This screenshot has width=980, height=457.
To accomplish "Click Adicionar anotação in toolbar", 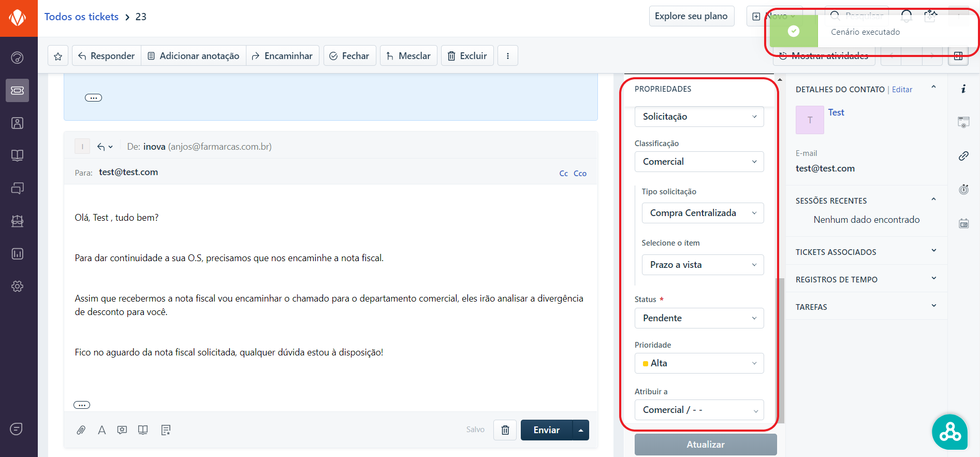I will click(x=194, y=56).
